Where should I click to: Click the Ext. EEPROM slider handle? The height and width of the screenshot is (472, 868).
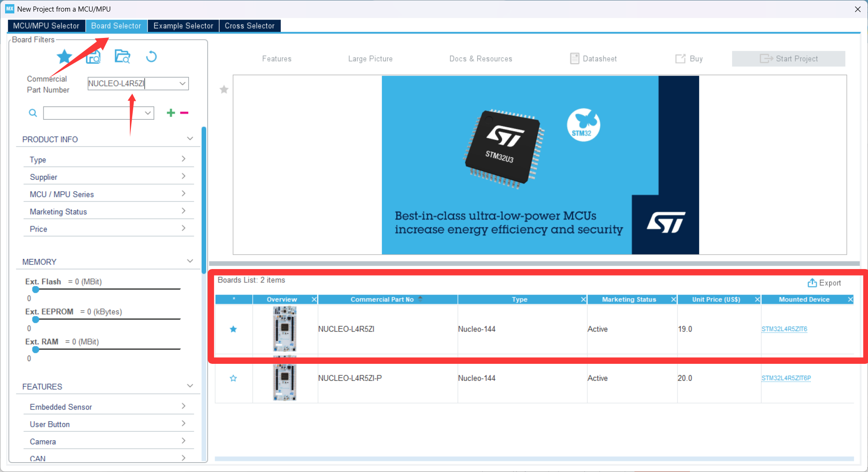[x=36, y=319]
